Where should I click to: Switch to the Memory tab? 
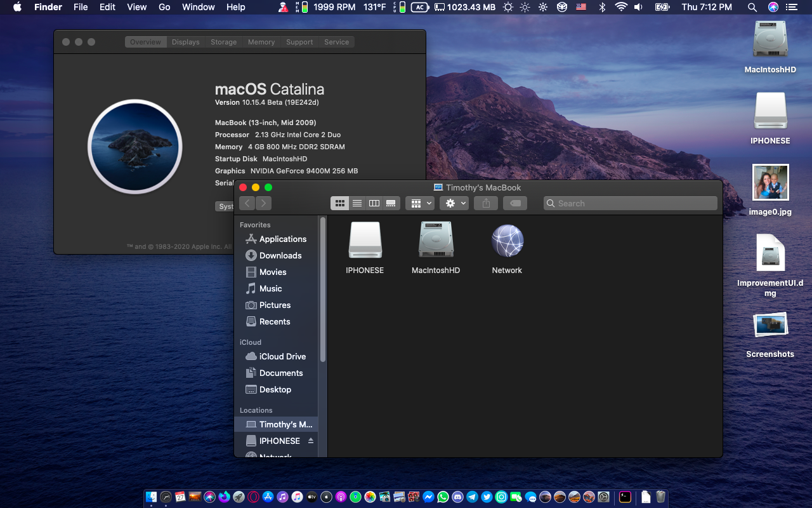click(x=261, y=42)
